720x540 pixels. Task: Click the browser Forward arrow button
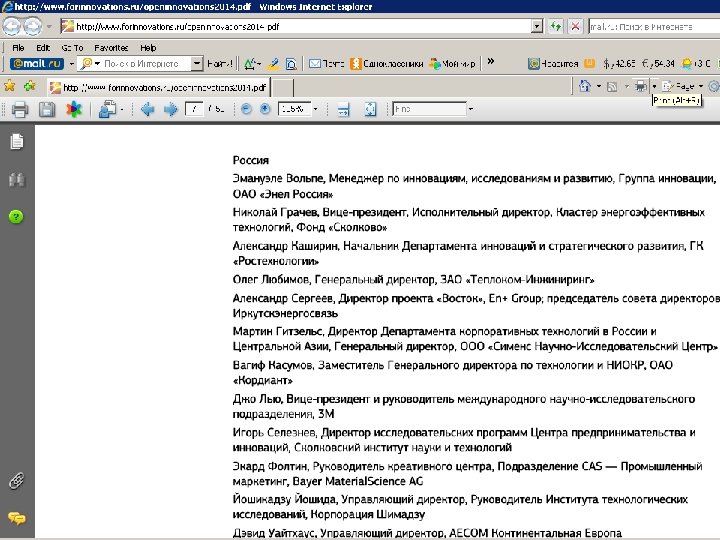(33, 27)
